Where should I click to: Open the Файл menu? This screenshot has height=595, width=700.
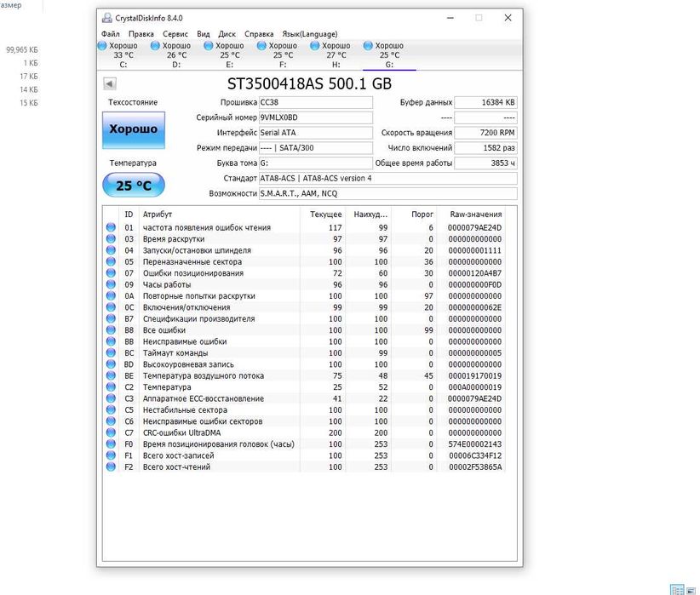click(x=110, y=34)
